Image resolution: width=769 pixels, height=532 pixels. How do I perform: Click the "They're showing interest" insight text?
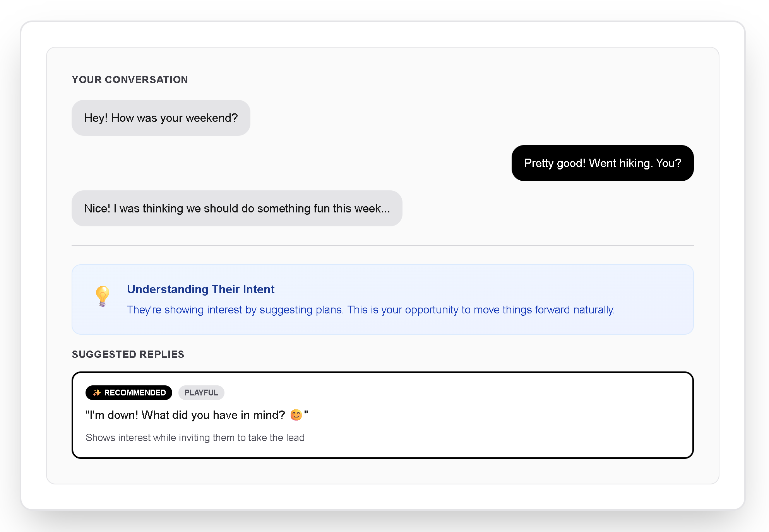click(x=370, y=310)
